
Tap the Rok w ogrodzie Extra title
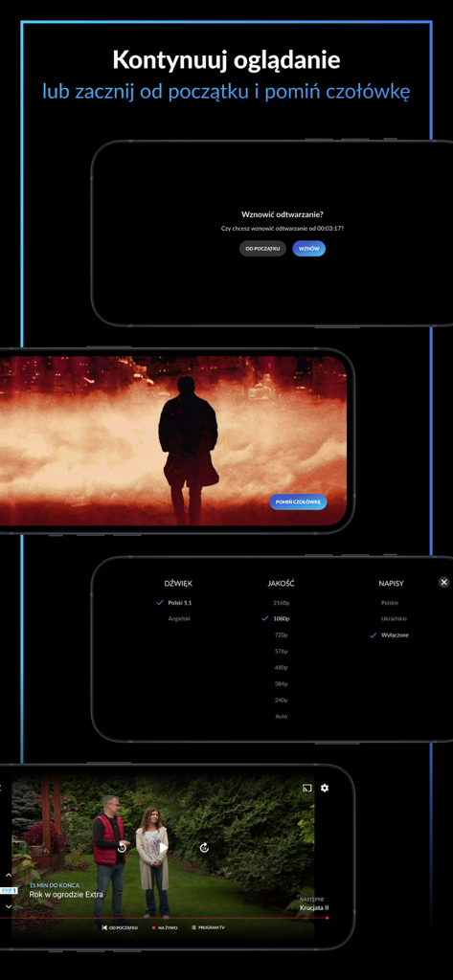tap(66, 895)
